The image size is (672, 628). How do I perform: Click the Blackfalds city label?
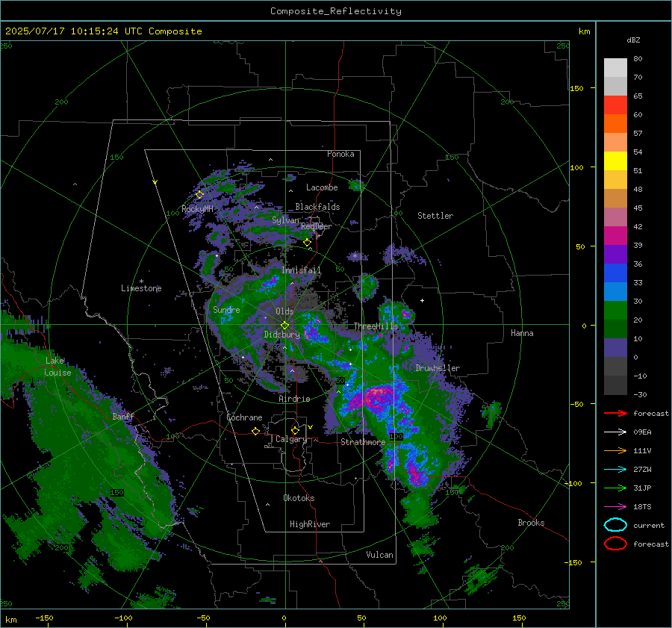317,207
